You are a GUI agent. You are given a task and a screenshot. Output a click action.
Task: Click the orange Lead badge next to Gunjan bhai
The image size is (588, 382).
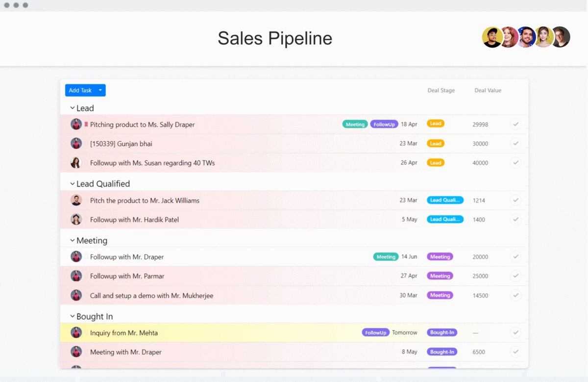[435, 143]
